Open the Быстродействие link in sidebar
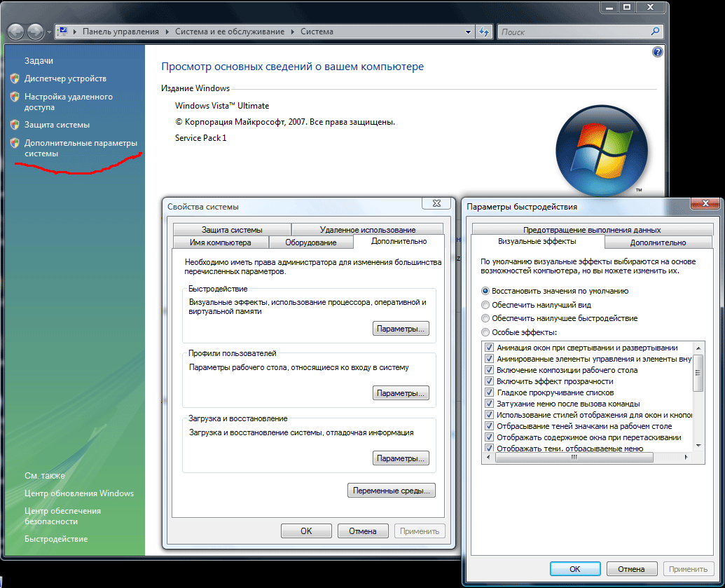Image resolution: width=725 pixels, height=588 pixels. tap(56, 540)
